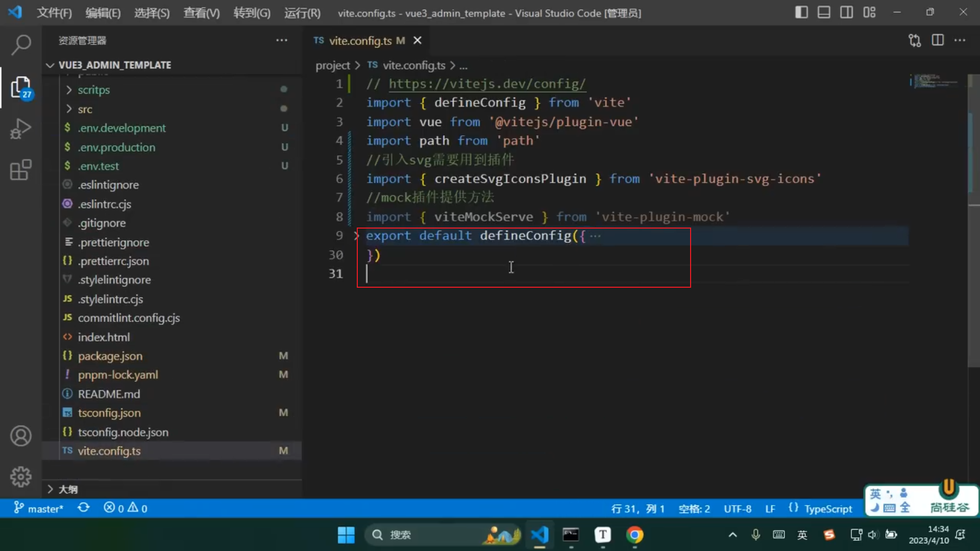Click vite.config.ts in breadcrumb
Image resolution: width=980 pixels, height=551 pixels.
[414, 65]
